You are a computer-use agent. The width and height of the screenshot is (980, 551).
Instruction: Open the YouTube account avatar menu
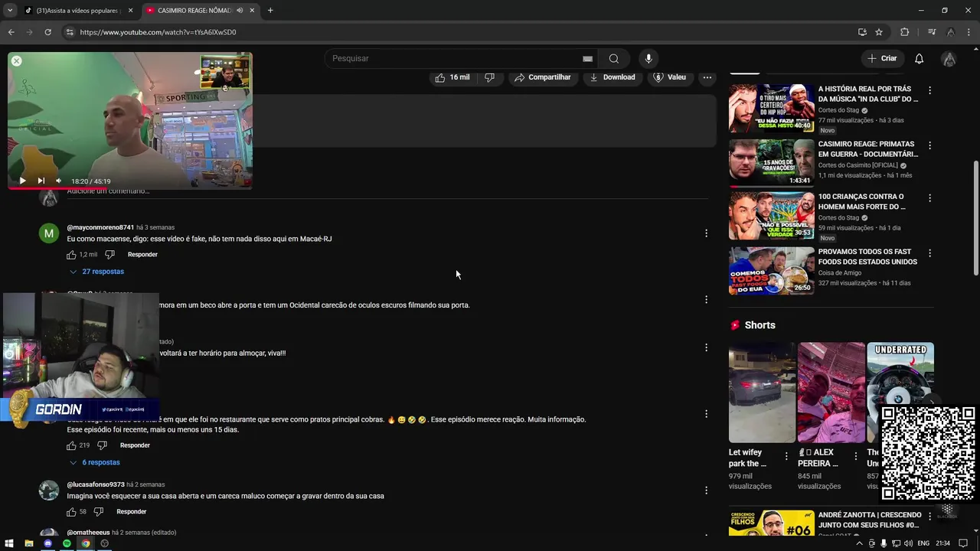tap(949, 59)
